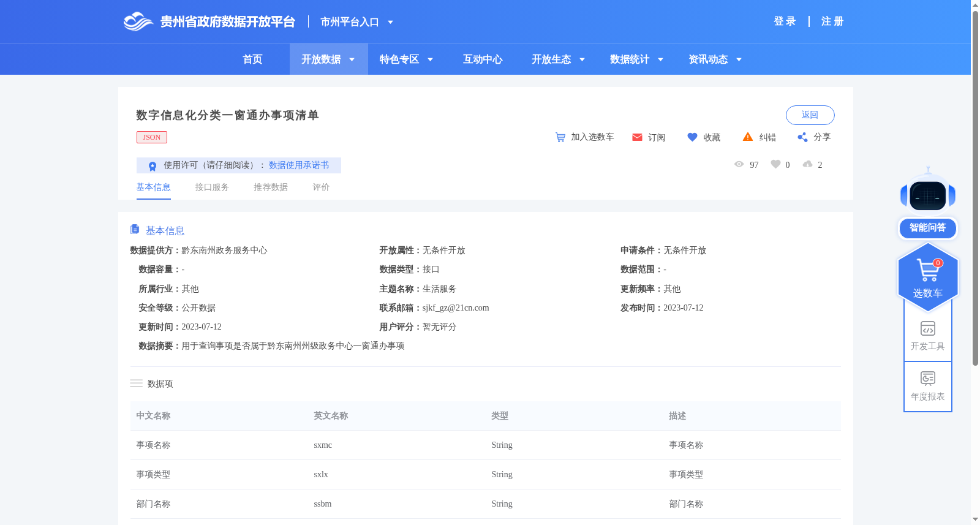The height and width of the screenshot is (525, 980).
Task: Expand the 开放生态 menu arrow
Action: (x=582, y=60)
